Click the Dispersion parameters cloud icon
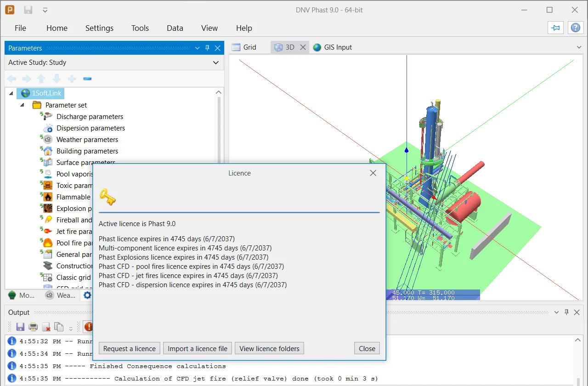This screenshot has height=386, width=588. coord(48,128)
